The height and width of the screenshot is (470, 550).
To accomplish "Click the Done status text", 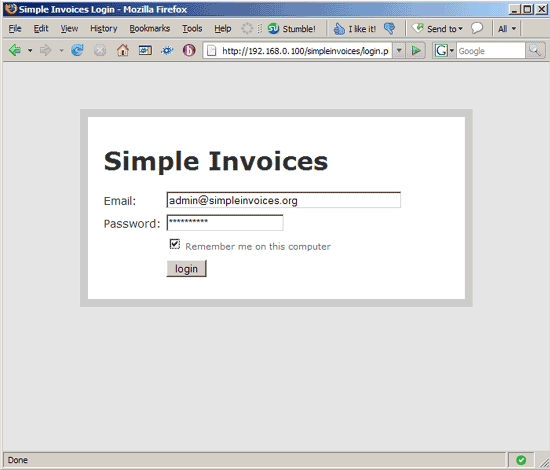I will coord(18,460).
